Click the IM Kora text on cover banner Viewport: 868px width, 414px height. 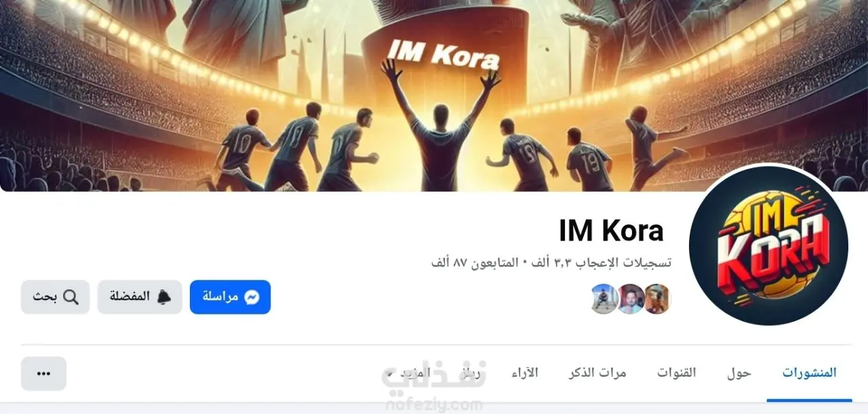pos(443,54)
